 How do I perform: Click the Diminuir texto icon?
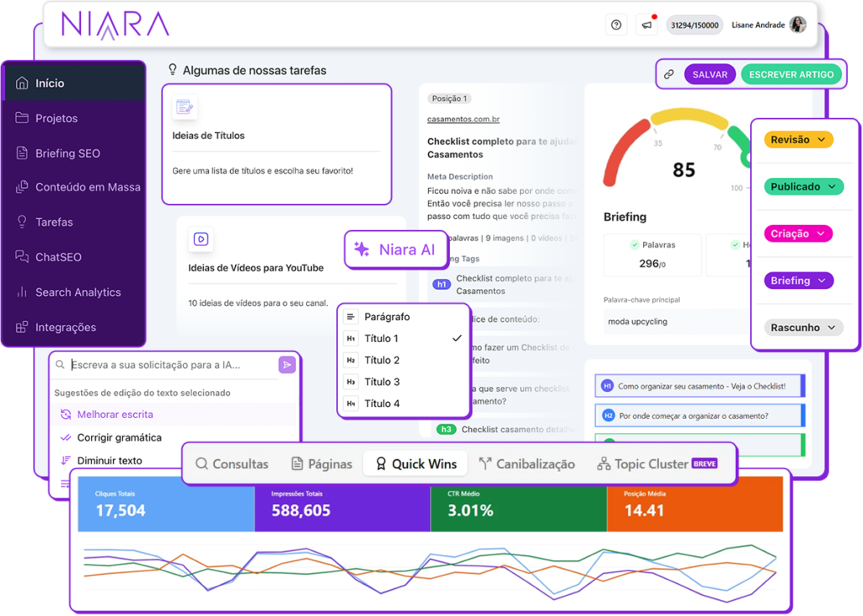pos(66,460)
